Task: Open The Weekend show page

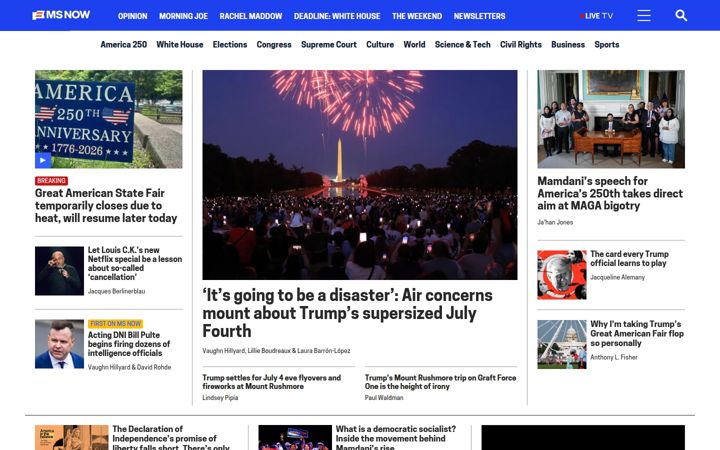Action: point(417,16)
